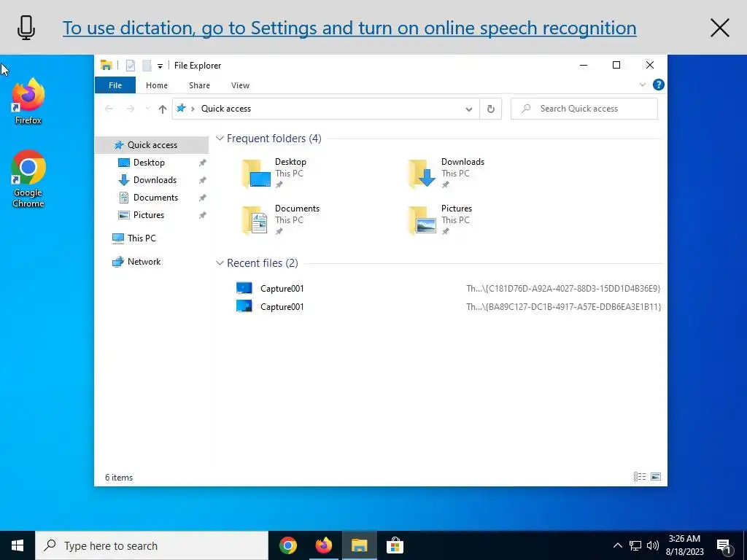Open the dictation Settings speech recognition link
747x560 pixels.
pos(349,28)
